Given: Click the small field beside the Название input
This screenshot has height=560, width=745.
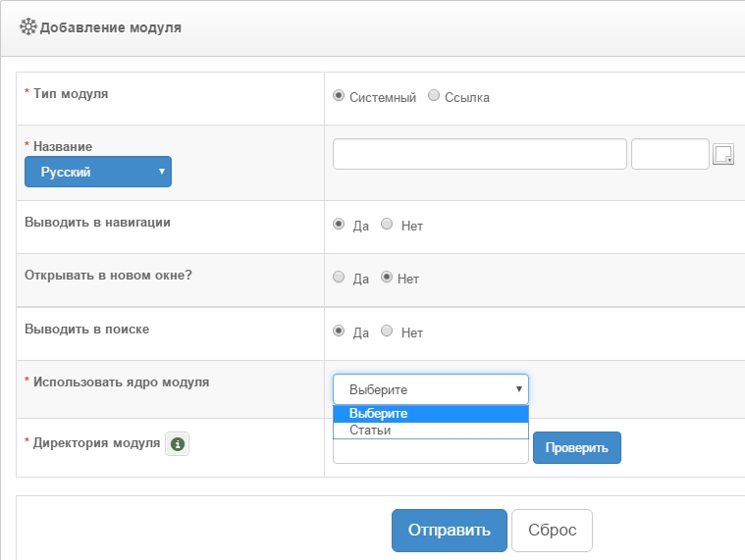Looking at the screenshot, I should point(669,154).
